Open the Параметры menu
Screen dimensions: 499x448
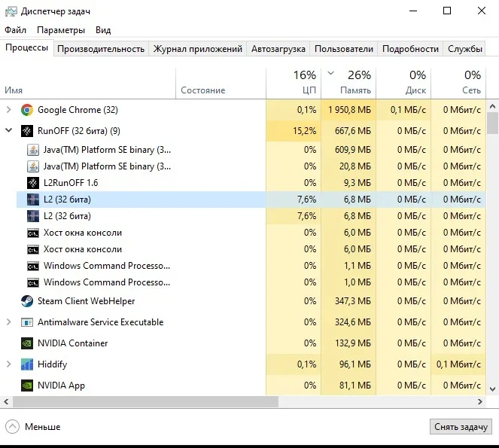[x=61, y=30]
